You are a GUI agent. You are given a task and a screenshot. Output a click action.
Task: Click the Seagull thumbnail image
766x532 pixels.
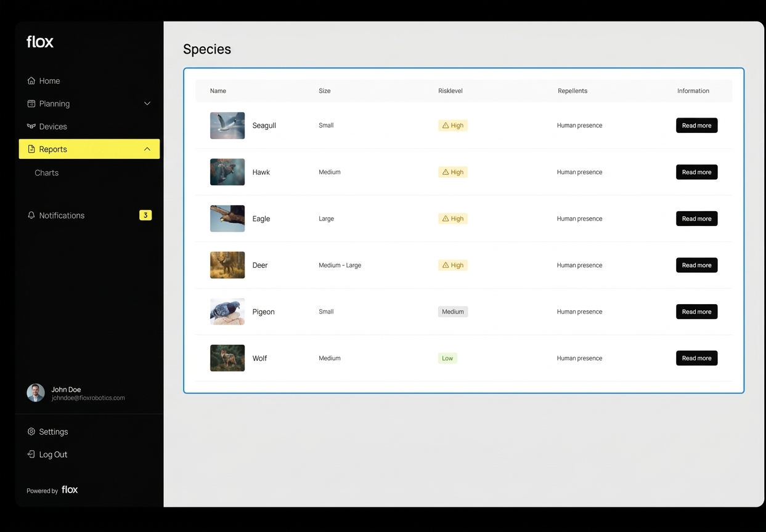[227, 126]
